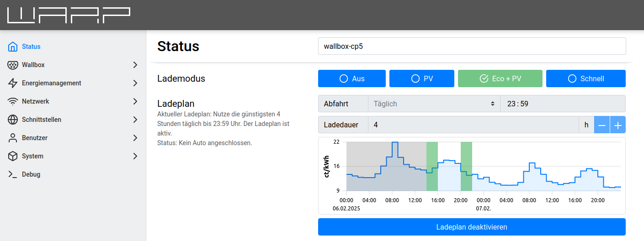Click the Wallbox connector icon
Image resolution: width=644 pixels, height=241 pixels.
(x=13, y=65)
